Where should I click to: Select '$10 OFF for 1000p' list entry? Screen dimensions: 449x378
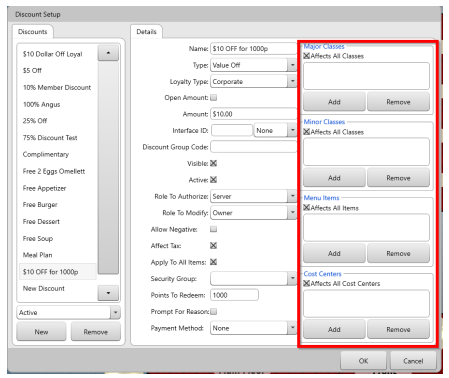57,272
